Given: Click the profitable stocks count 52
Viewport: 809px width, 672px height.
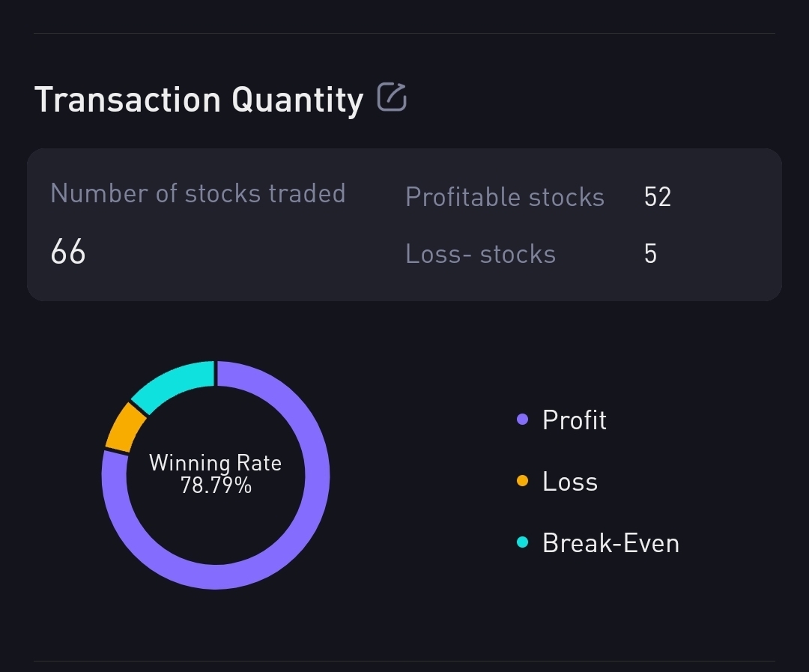Looking at the screenshot, I should (657, 197).
